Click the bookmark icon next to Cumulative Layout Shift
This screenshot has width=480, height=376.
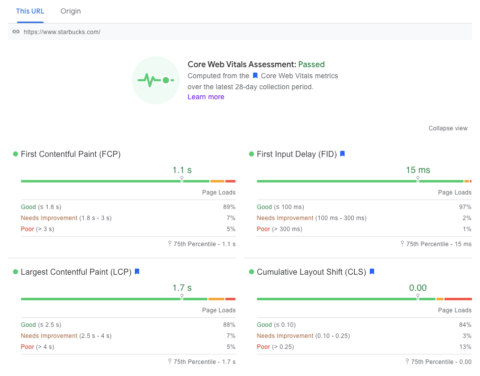coord(372,271)
